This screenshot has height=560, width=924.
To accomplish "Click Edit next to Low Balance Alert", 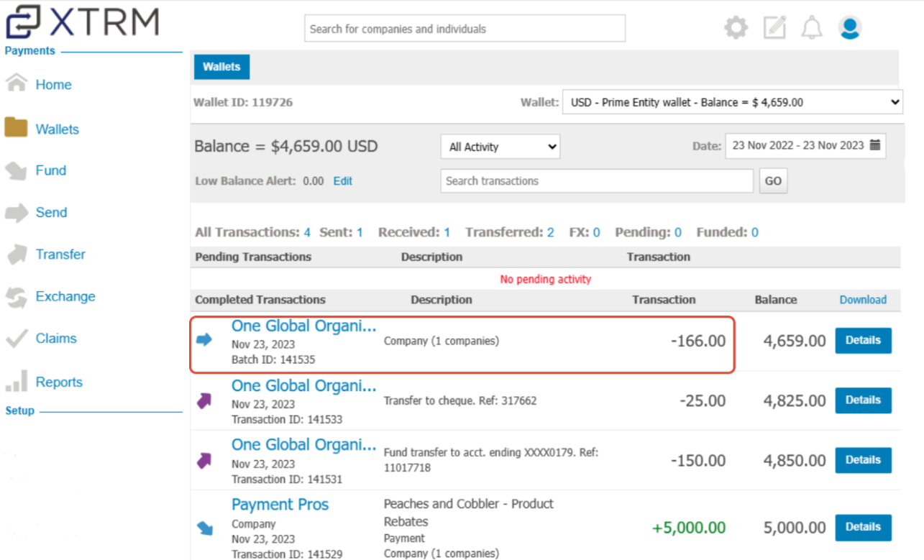I will (343, 181).
